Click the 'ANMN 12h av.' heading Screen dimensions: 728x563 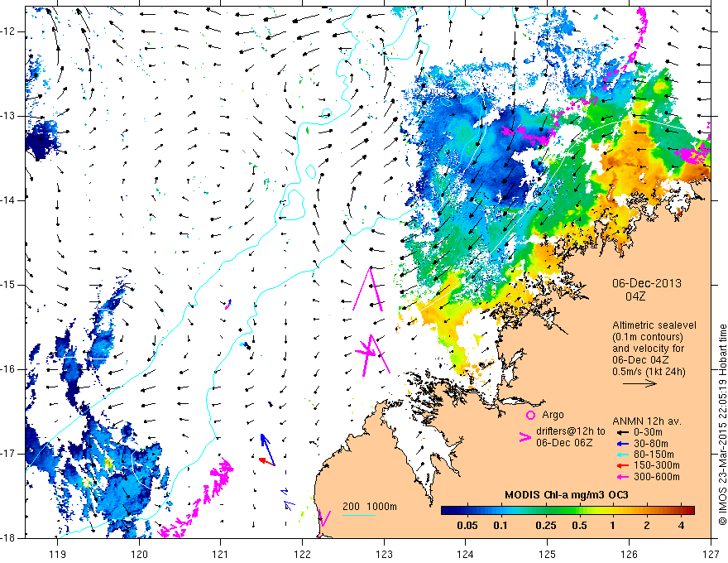pos(647,421)
